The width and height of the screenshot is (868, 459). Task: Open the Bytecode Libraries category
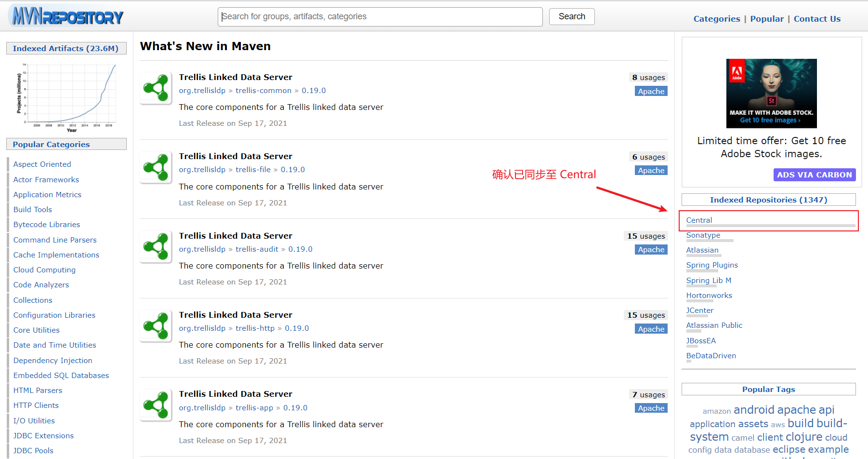click(46, 225)
